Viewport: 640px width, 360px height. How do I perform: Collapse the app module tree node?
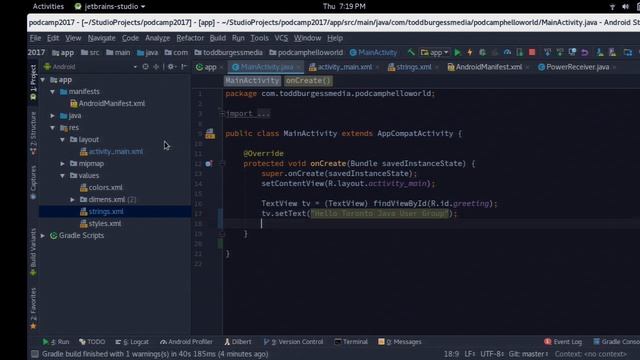[43, 80]
